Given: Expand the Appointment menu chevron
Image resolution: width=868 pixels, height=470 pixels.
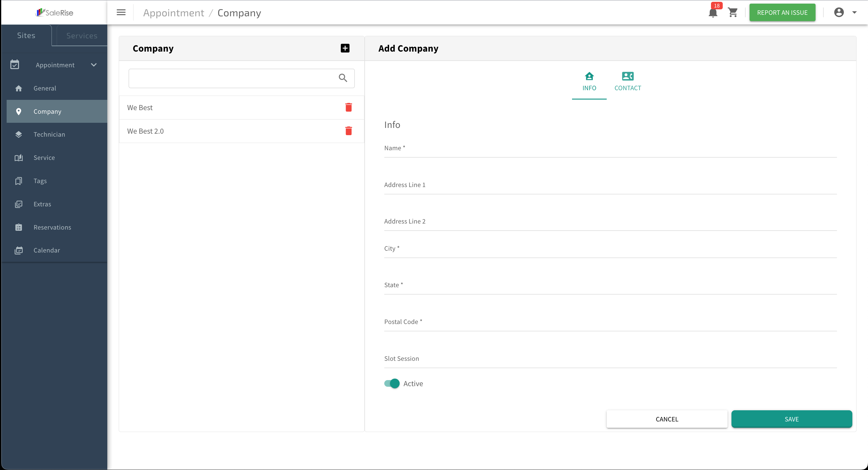Looking at the screenshot, I should 94,65.
